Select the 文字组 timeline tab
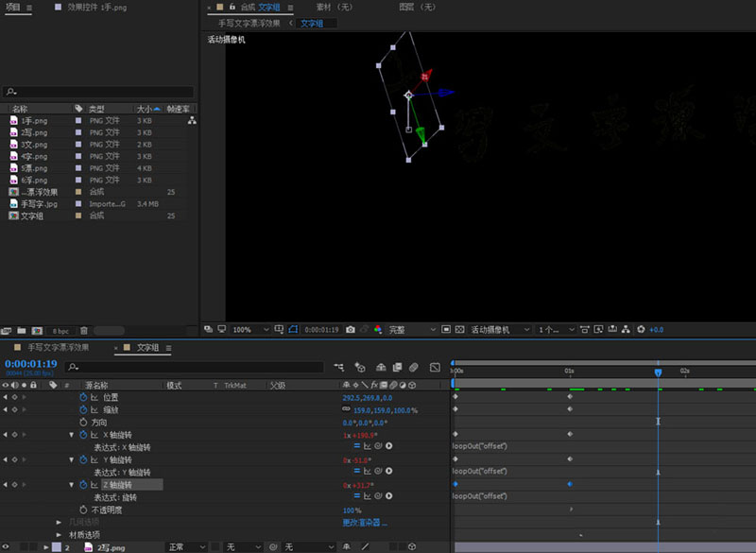Screen dimensions: 756x553 148,348
